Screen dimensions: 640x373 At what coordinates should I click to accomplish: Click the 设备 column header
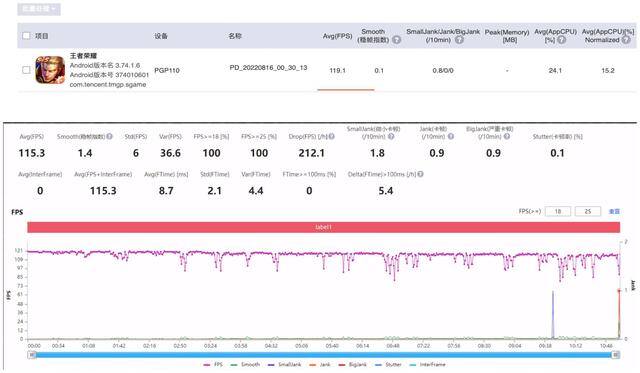click(161, 36)
